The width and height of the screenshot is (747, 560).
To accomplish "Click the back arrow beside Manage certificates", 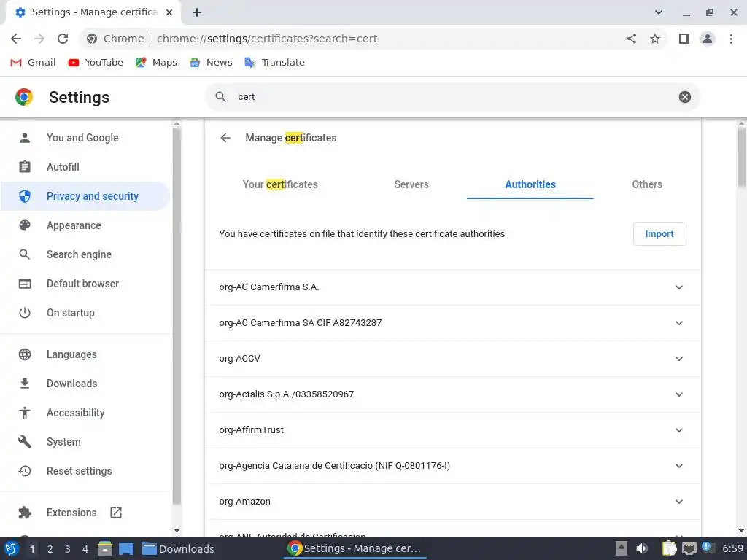I will pyautogui.click(x=225, y=138).
